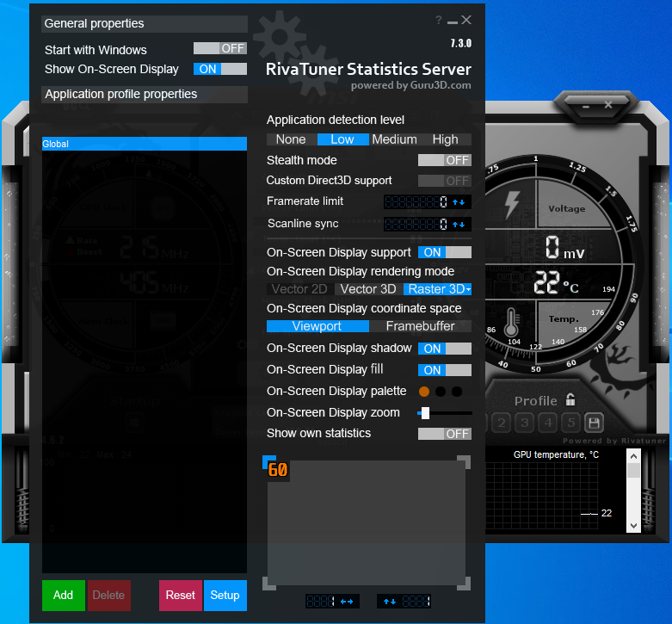Switch coordinate space to Framebuffer
This screenshot has width=672, height=624.
tap(420, 326)
